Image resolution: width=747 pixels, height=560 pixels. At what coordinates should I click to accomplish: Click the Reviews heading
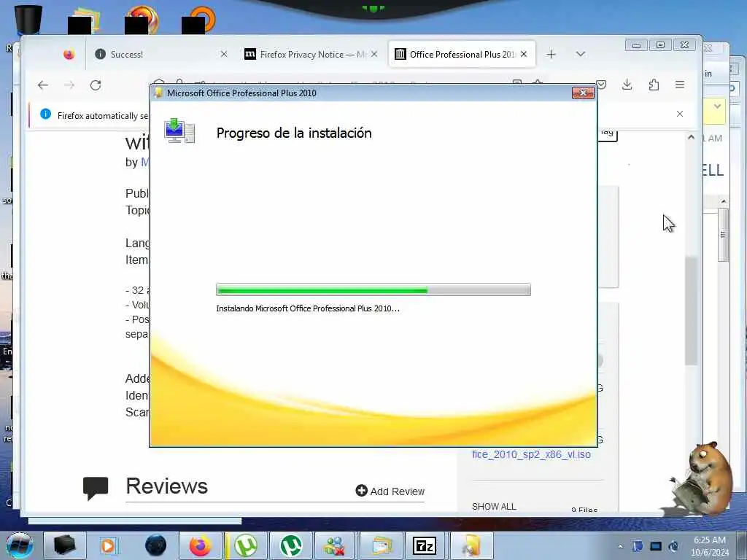point(167,486)
